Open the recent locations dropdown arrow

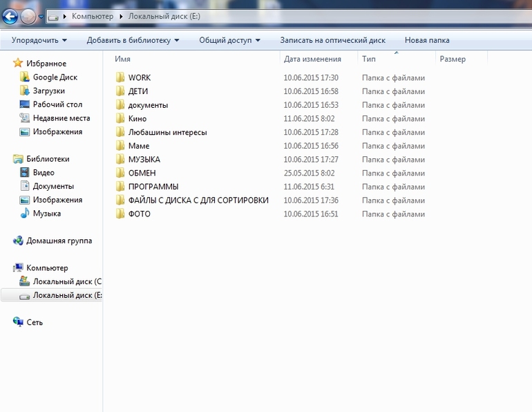point(41,17)
